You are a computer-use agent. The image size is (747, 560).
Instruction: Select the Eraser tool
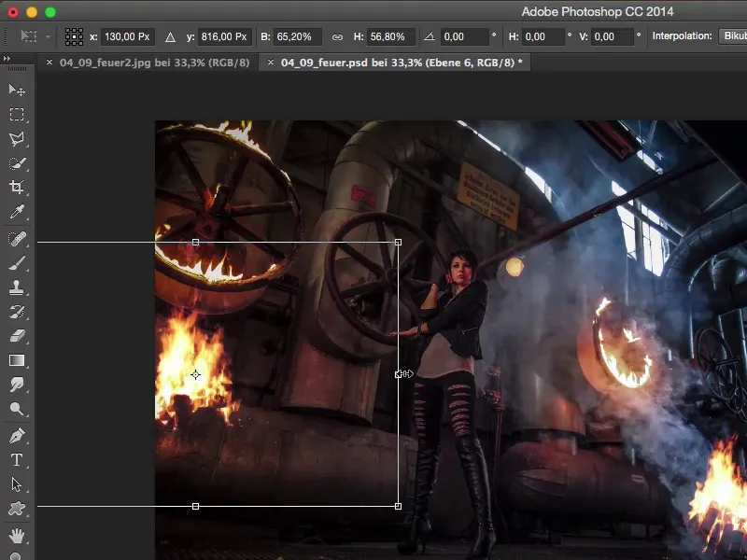click(17, 336)
